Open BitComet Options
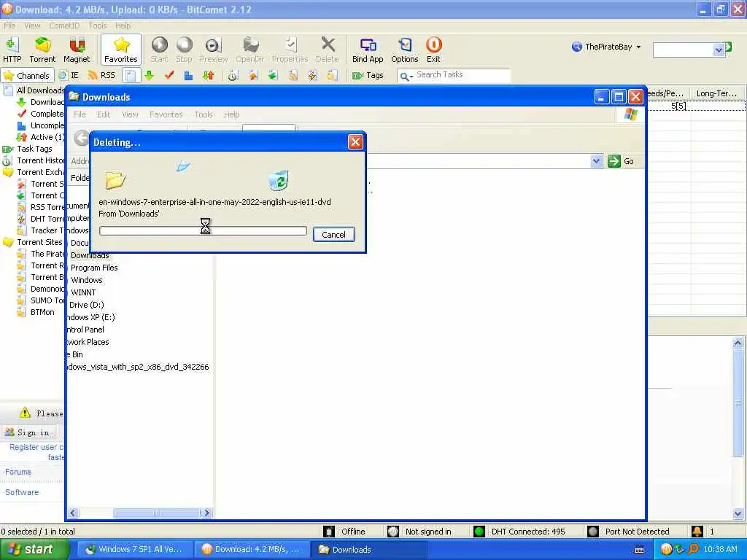The height and width of the screenshot is (560, 747). 404,50
